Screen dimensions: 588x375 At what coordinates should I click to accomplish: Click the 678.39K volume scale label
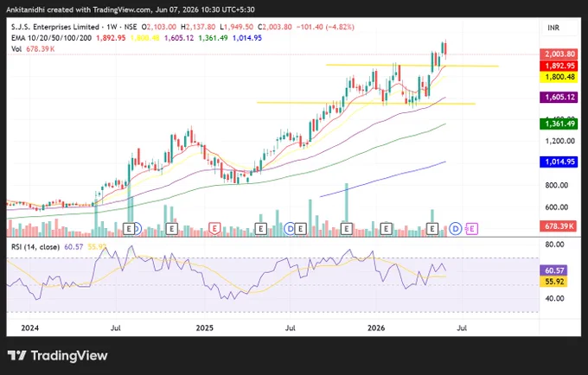[x=559, y=226]
